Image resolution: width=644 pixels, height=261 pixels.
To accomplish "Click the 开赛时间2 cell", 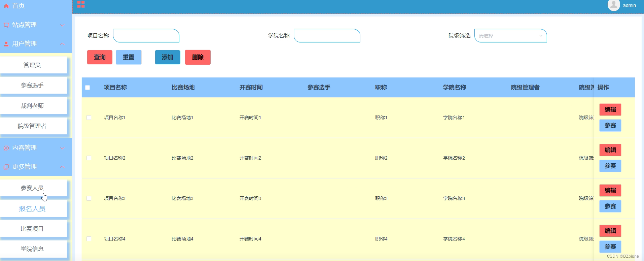I will (250, 158).
